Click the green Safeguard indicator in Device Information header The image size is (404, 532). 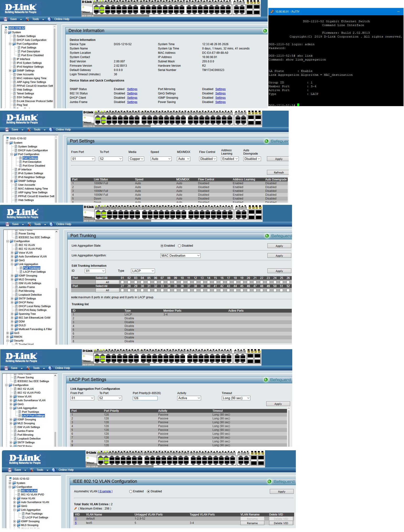[265, 31]
